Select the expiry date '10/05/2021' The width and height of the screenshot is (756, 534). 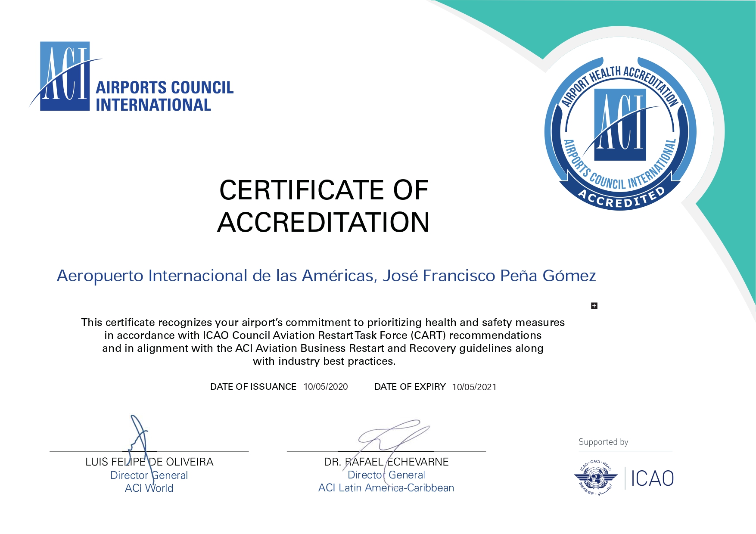pyautogui.click(x=474, y=387)
